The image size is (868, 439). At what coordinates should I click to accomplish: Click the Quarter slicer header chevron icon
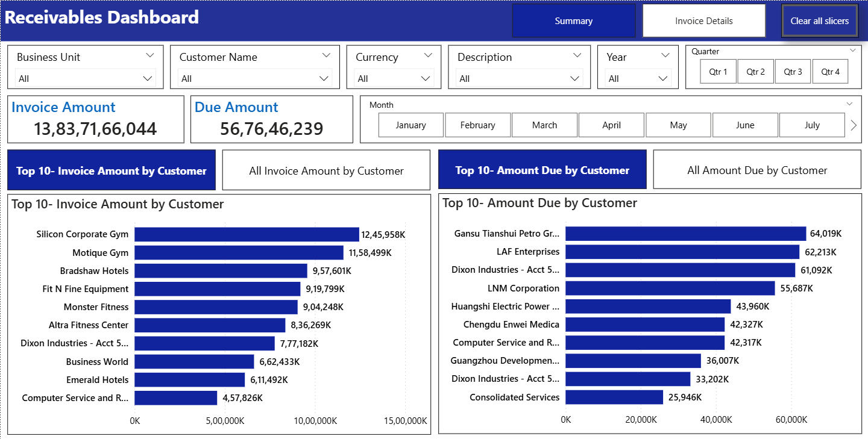click(x=853, y=51)
